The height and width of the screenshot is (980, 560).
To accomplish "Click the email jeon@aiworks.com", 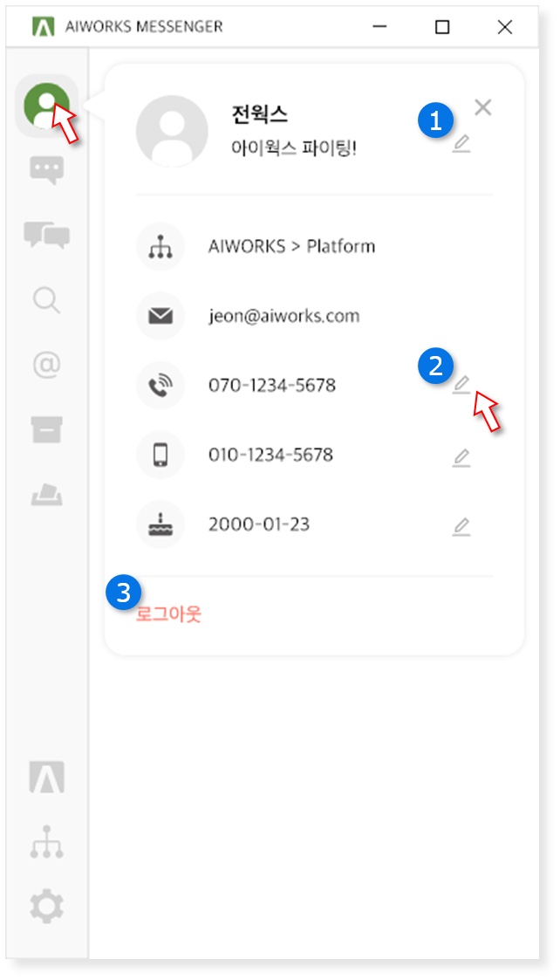I will coord(284,316).
